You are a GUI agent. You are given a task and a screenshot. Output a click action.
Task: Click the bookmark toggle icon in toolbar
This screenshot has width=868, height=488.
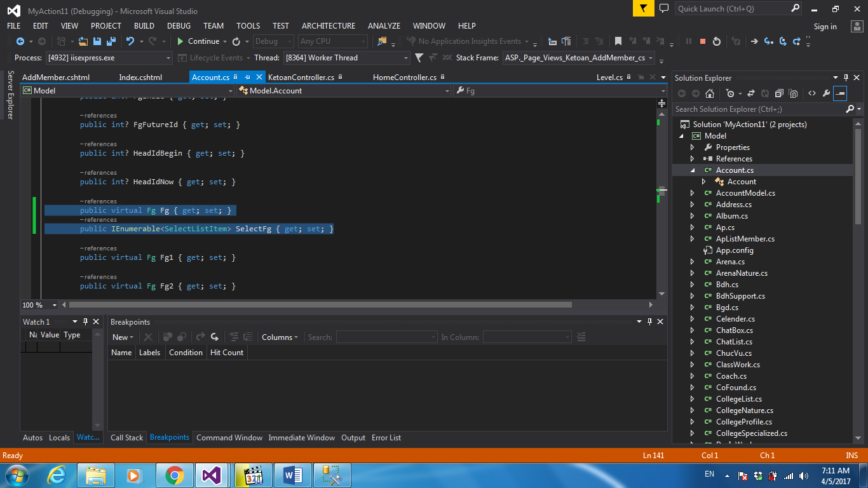pos(618,41)
